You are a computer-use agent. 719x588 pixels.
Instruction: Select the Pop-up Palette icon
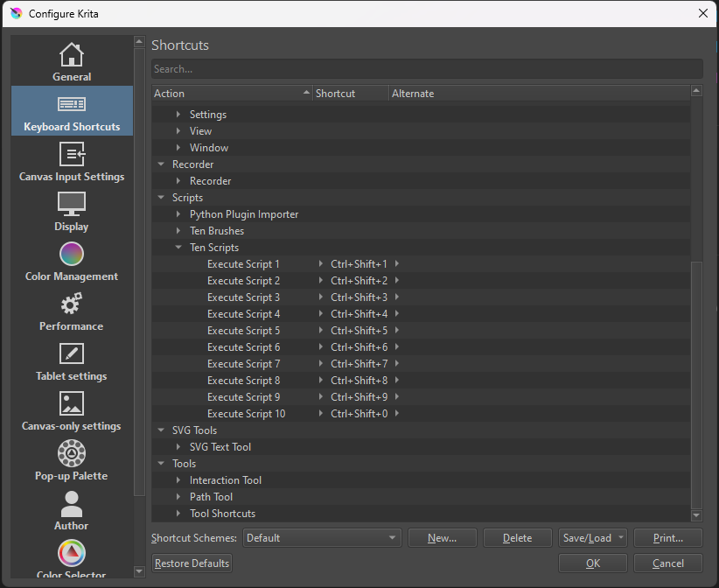coord(71,454)
